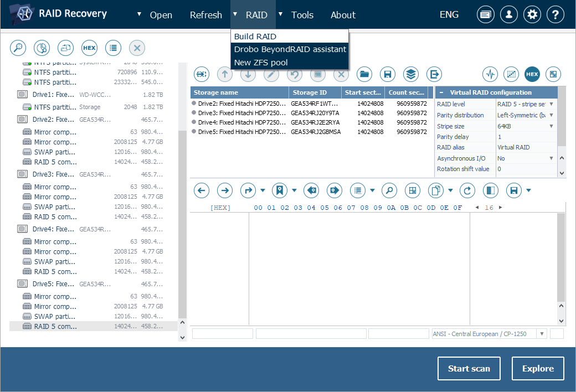Open the RAID level dropdown

pos(551,104)
